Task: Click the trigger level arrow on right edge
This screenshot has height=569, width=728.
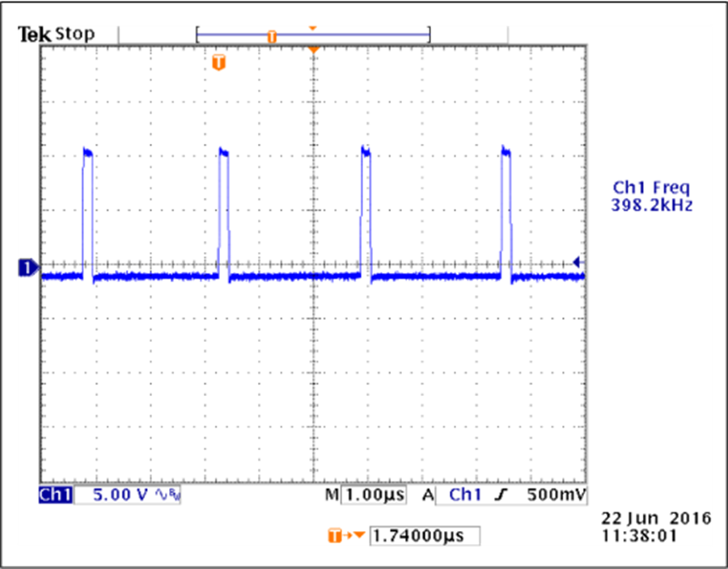Action: tap(577, 261)
